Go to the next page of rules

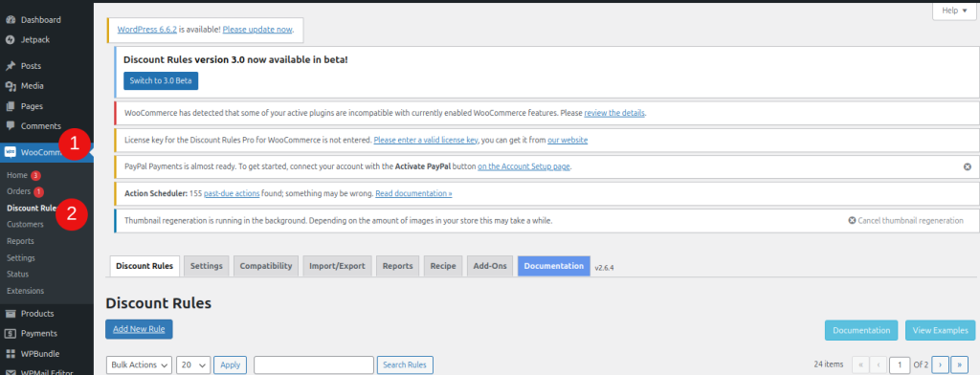point(941,364)
